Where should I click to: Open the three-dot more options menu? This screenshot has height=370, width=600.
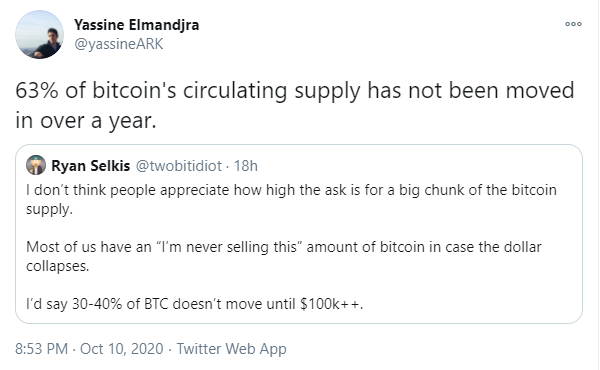pos(573,24)
